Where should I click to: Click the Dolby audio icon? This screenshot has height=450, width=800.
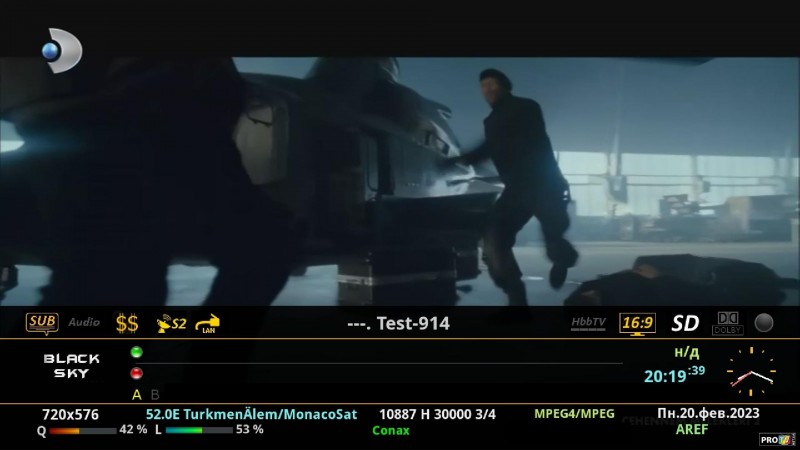coord(727,323)
